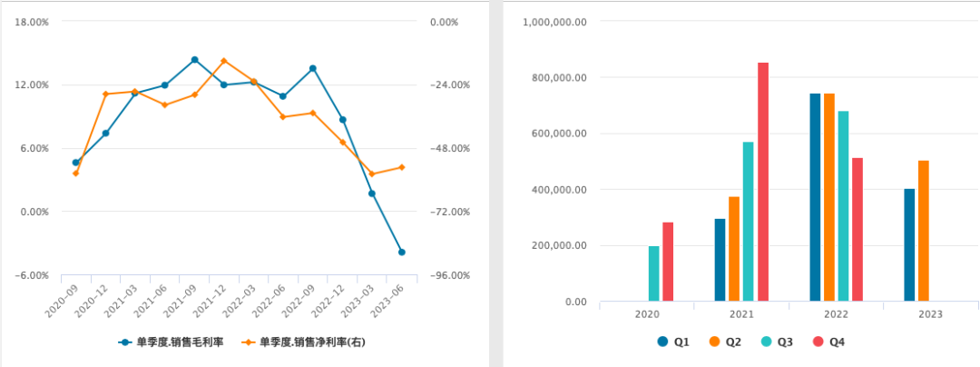Toggle the 单季度.销售毛利率 legend series

171,342
